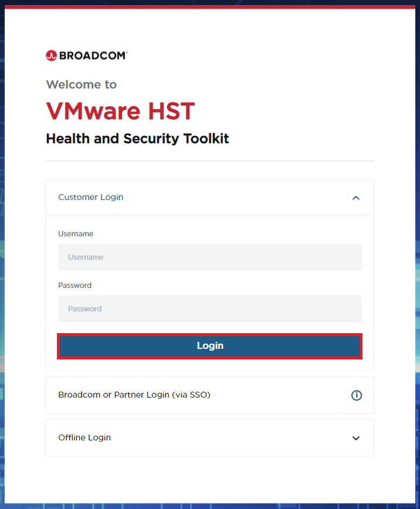The width and height of the screenshot is (420, 509).
Task: Click the VMware HST title text
Action: tap(120, 111)
